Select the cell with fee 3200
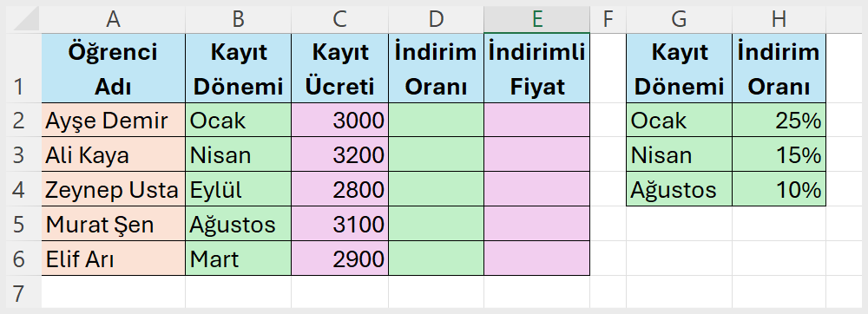 click(339, 154)
